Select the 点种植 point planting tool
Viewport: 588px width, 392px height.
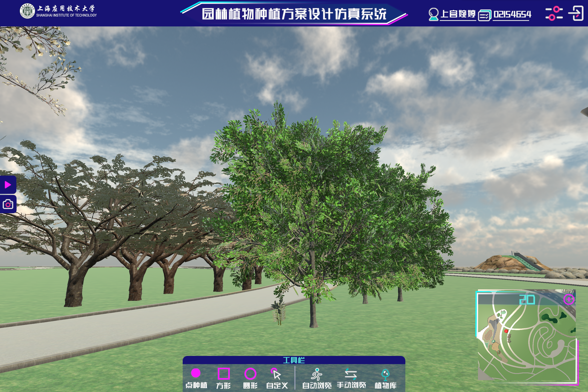click(196, 378)
